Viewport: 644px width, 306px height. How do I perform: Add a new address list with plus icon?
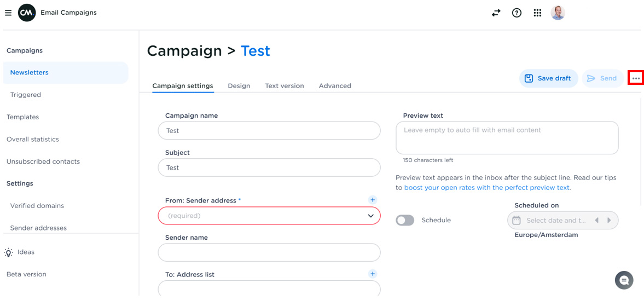373,274
